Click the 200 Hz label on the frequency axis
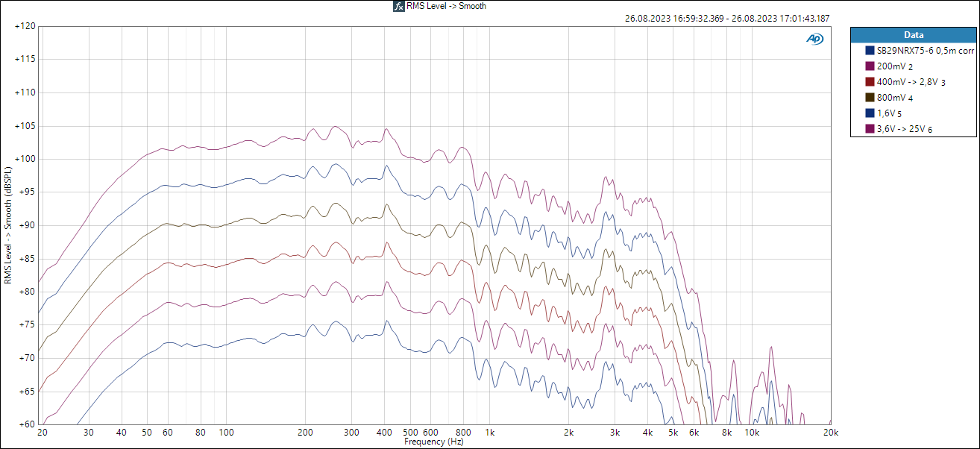Image resolution: width=980 pixels, height=449 pixels. pos(305,433)
